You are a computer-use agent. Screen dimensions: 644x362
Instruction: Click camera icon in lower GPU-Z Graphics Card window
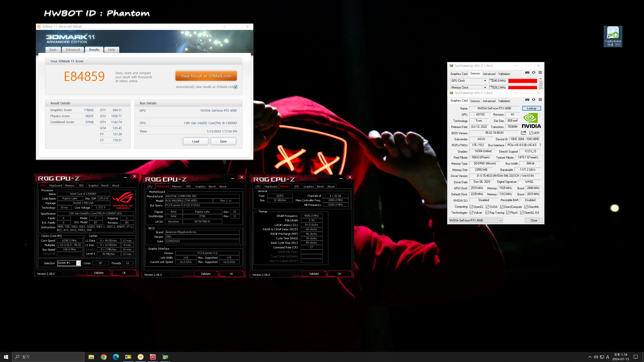point(527,100)
